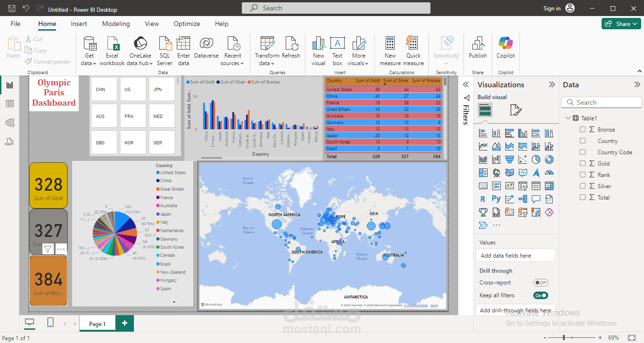Select the Funnel chart visual

509,159
